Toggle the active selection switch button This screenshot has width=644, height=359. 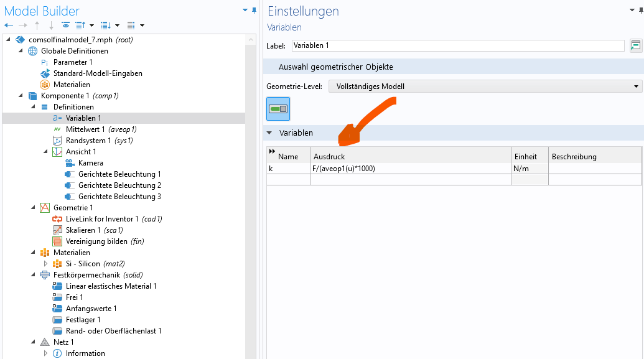click(278, 109)
